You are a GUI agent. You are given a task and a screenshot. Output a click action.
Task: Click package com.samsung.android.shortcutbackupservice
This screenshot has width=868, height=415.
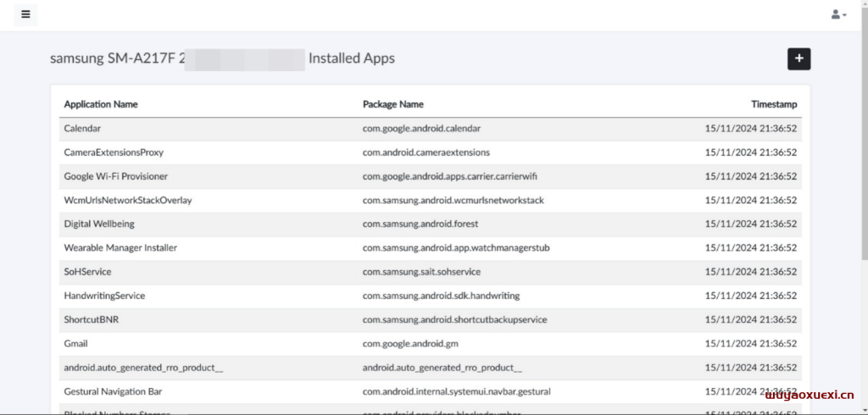(455, 319)
